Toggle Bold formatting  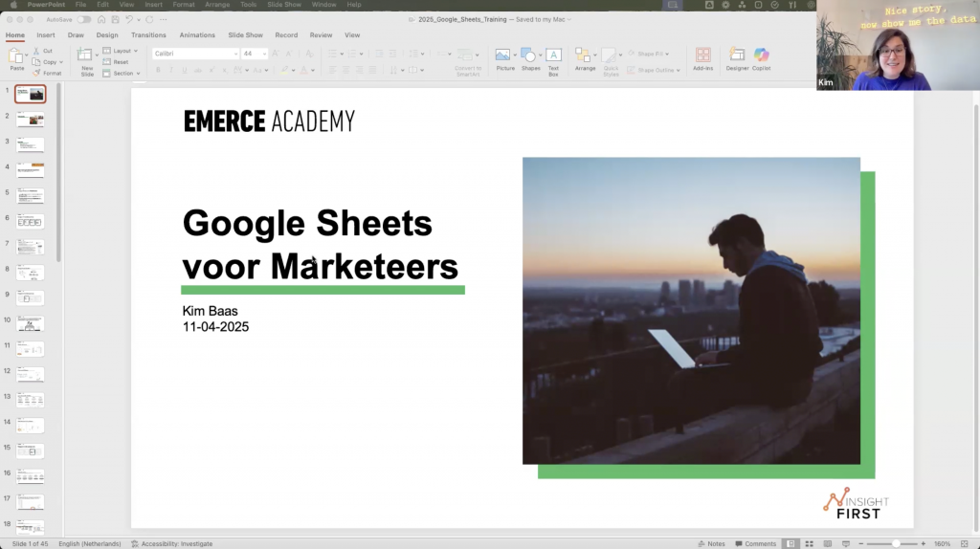(x=158, y=70)
